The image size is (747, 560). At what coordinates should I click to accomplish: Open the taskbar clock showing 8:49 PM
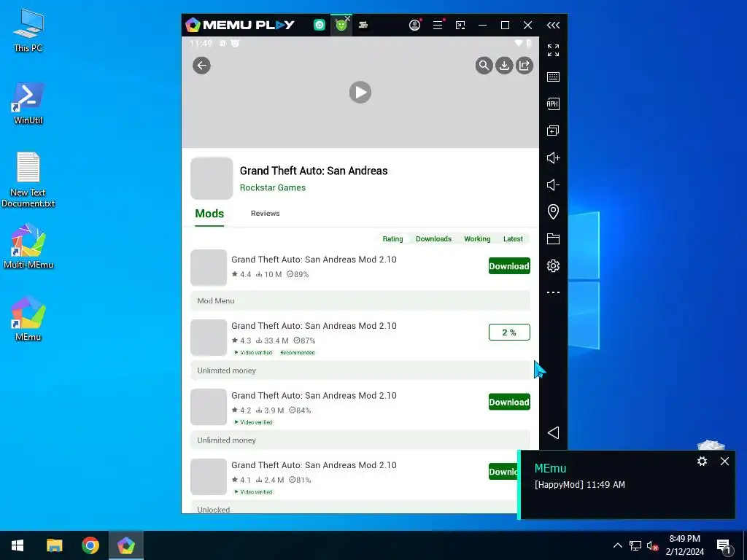[x=684, y=545]
